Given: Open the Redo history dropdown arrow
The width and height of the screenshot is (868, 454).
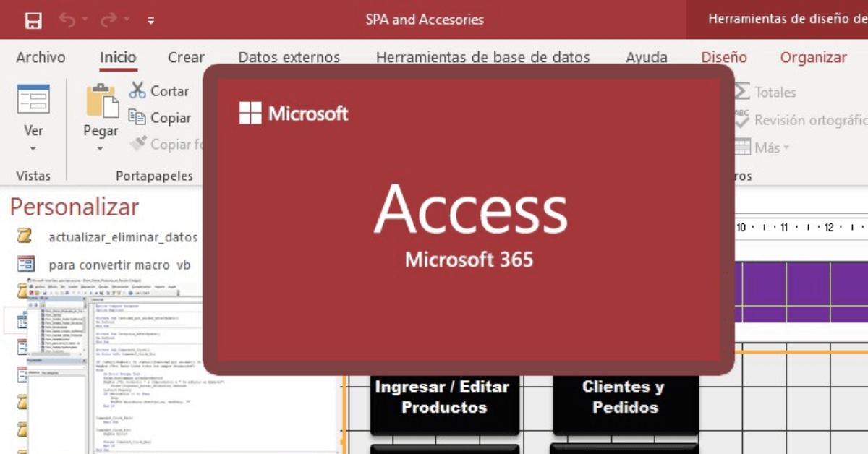Looking at the screenshot, I should click(x=127, y=21).
